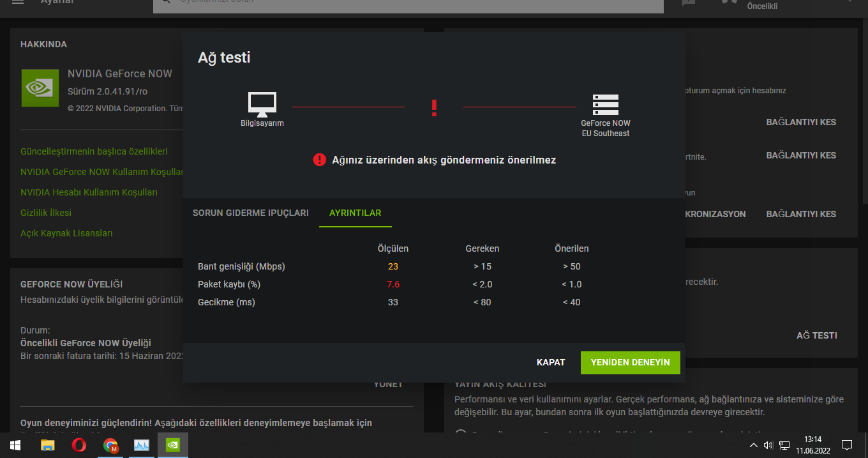Click the packet loss value 7.6
This screenshot has width=868, height=458.
click(393, 284)
